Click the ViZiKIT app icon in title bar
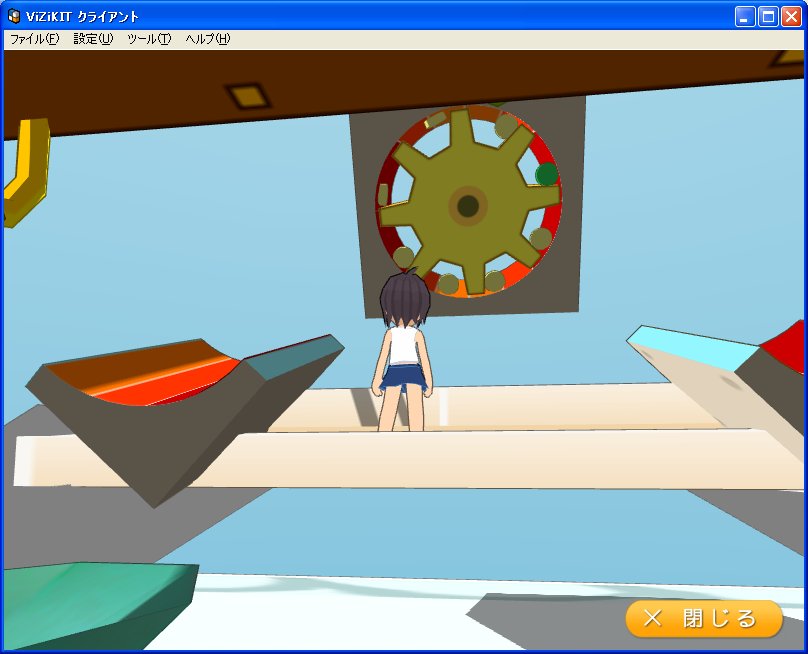Screen dimensions: 808x654 pyautogui.click(x=14, y=16)
